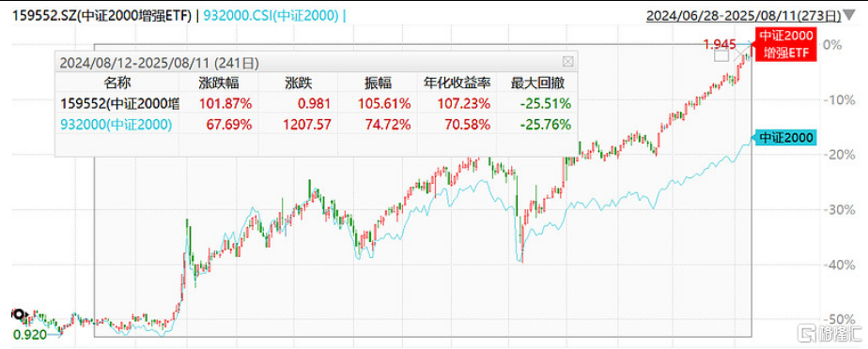Click the -25.51% max drawdown value
Screen dimensions: 868x349
click(x=545, y=104)
